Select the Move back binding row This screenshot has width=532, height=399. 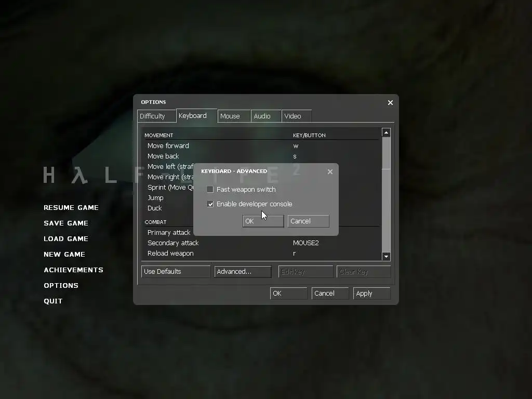261,156
